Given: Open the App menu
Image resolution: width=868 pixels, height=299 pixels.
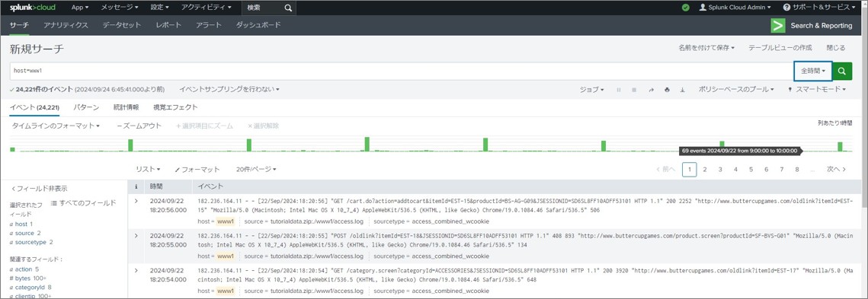Looking at the screenshot, I should 80,8.
